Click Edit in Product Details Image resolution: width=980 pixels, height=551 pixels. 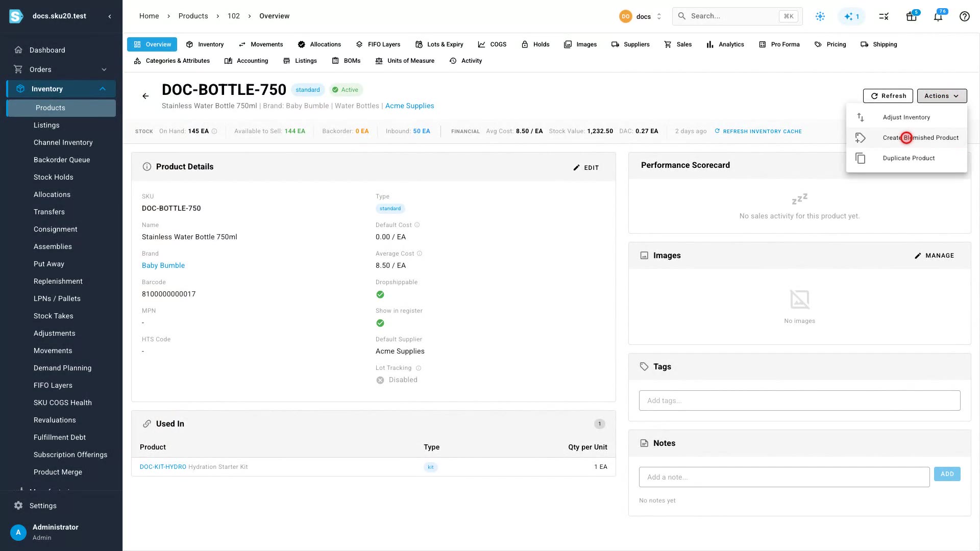pyautogui.click(x=586, y=168)
